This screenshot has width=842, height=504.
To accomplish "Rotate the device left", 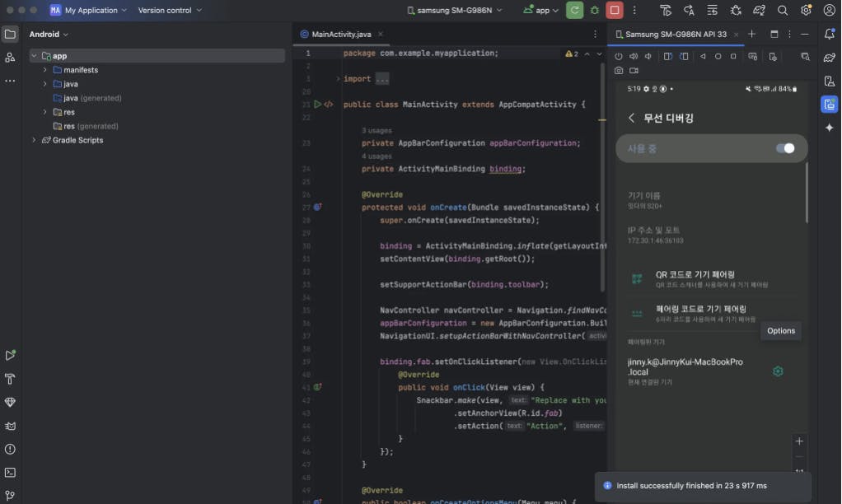I will tap(667, 56).
